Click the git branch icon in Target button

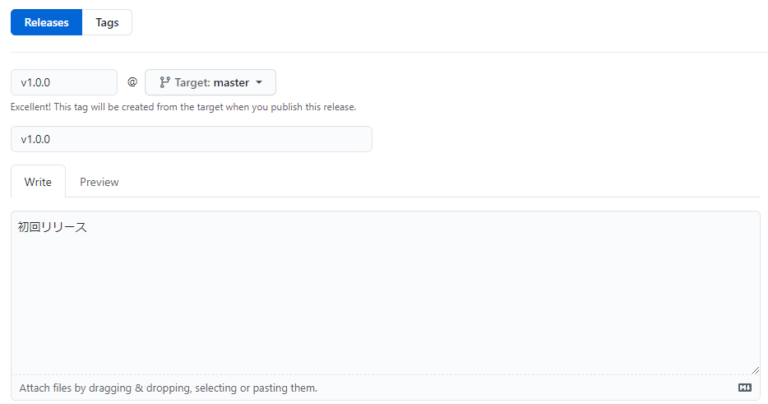click(x=164, y=82)
